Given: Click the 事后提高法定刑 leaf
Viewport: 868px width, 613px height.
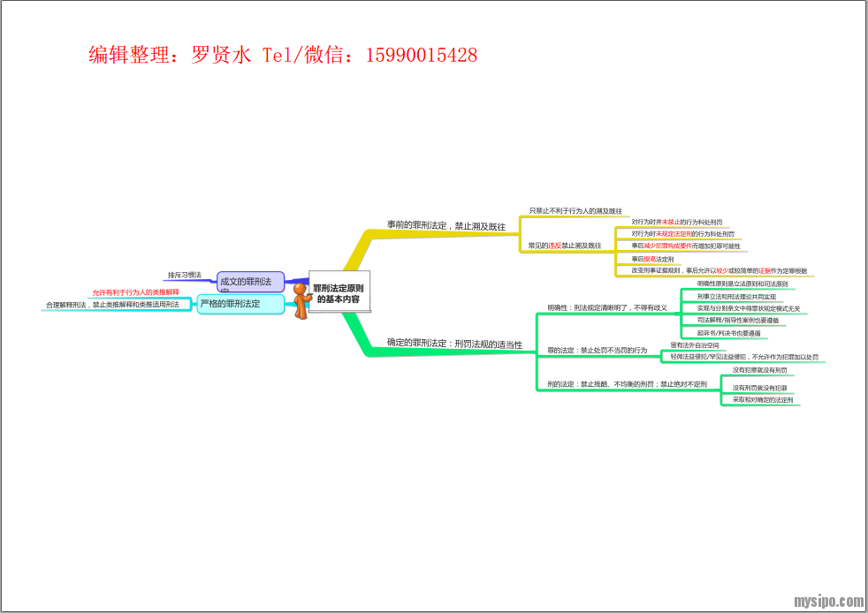Looking at the screenshot, I should (x=652, y=259).
